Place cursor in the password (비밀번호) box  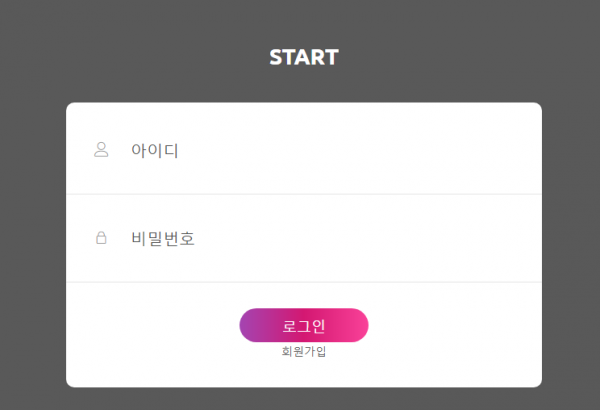[x=320, y=238]
